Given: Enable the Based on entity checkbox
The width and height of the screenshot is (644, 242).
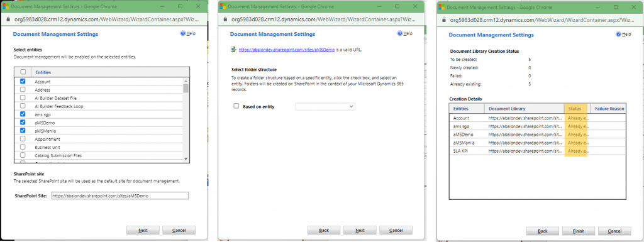Looking at the screenshot, I should (236, 106).
